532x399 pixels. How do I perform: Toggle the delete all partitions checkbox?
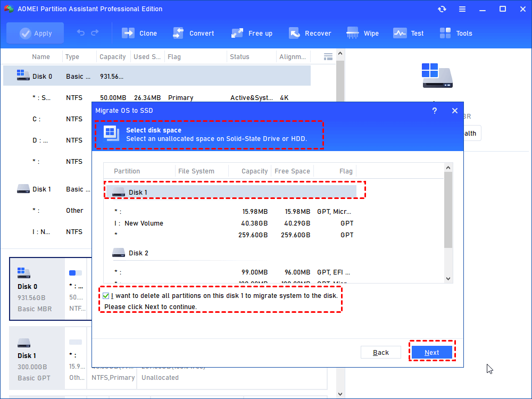pyautogui.click(x=106, y=296)
